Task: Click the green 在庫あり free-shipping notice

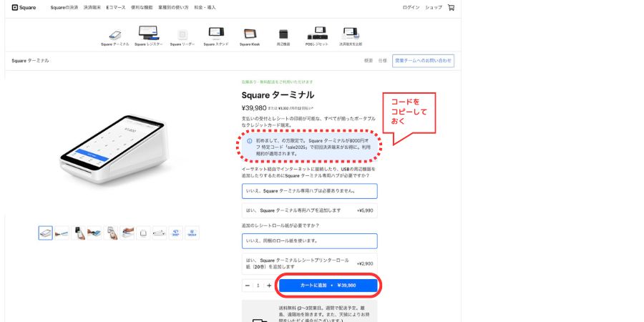Action: [277, 82]
